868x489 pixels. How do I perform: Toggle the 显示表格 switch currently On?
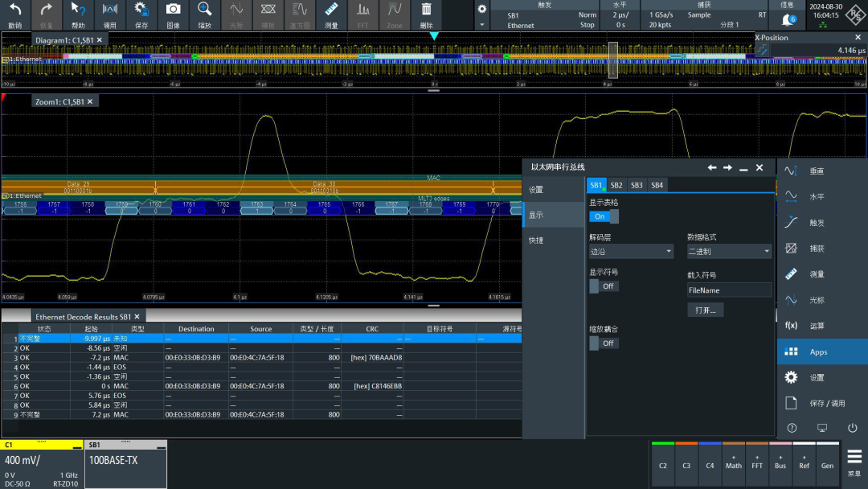(x=604, y=216)
